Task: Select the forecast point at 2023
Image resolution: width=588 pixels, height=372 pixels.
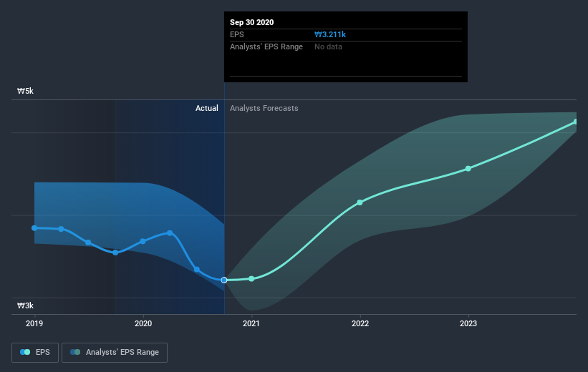Action: (x=468, y=169)
